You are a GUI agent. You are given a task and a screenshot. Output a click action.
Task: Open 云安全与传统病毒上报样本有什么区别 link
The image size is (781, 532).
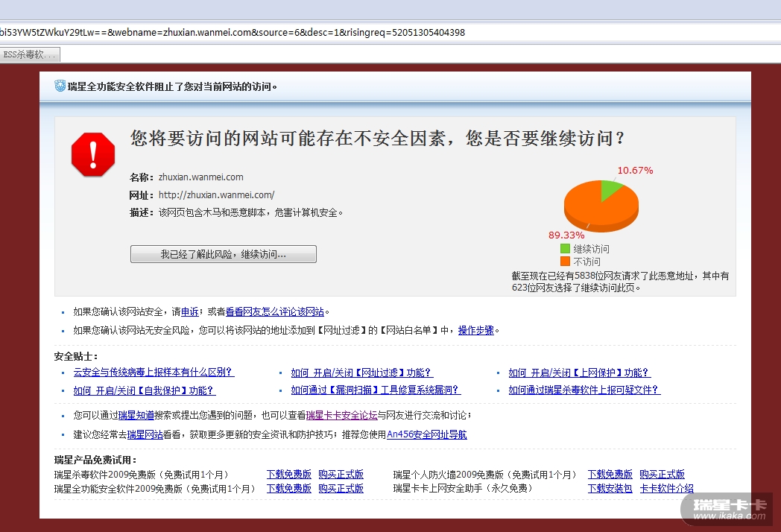pyautogui.click(x=154, y=372)
